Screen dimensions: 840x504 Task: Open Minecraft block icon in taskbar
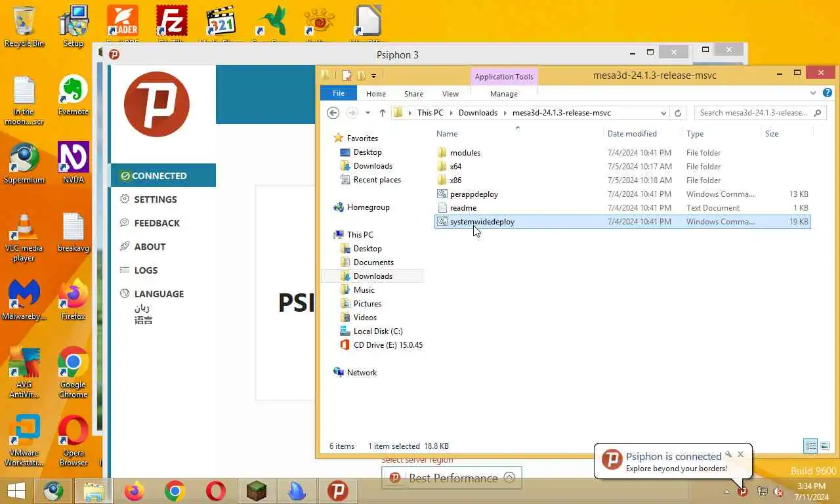(256, 491)
